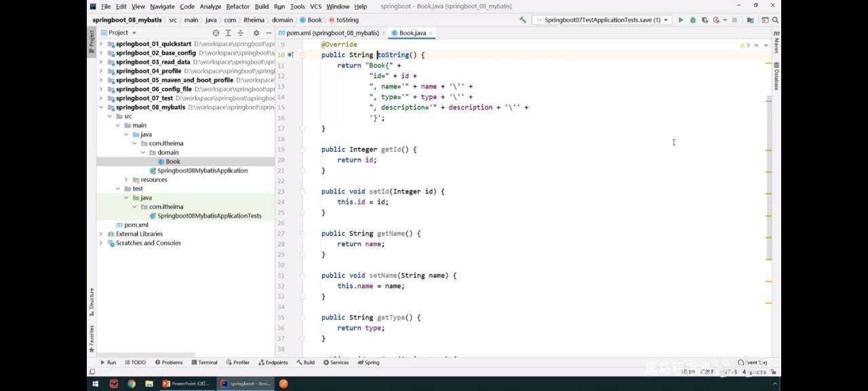Open the Endpoints tool window

click(273, 362)
